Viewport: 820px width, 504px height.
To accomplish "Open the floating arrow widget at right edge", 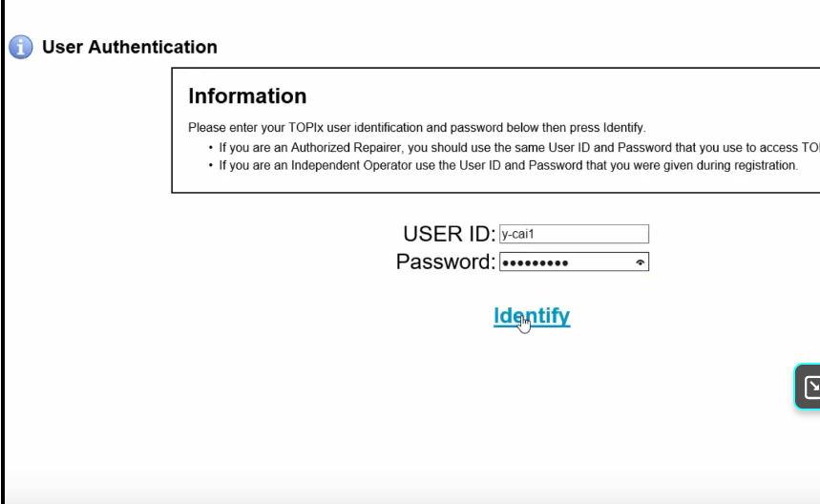I will pos(809,387).
